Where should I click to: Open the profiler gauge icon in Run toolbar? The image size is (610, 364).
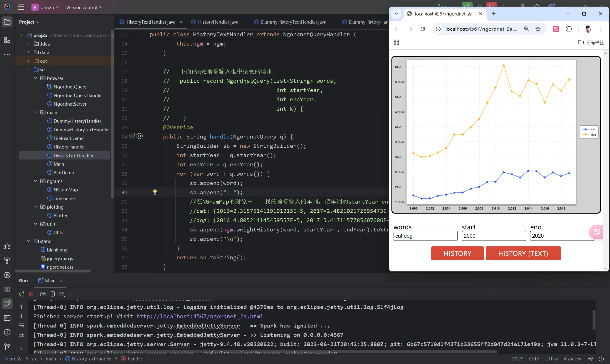[x=62, y=294]
